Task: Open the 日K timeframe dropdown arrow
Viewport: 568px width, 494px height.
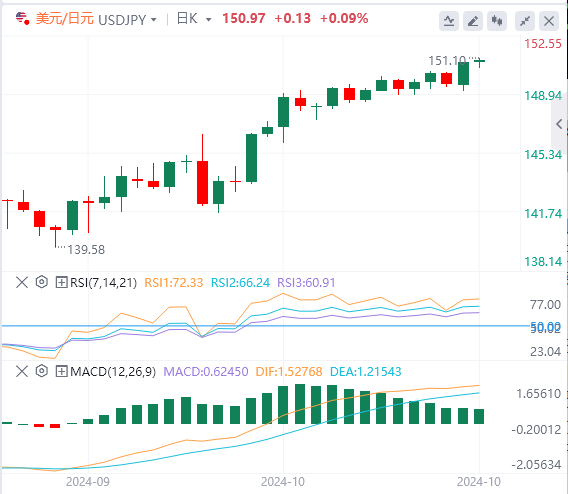Action: (208, 20)
